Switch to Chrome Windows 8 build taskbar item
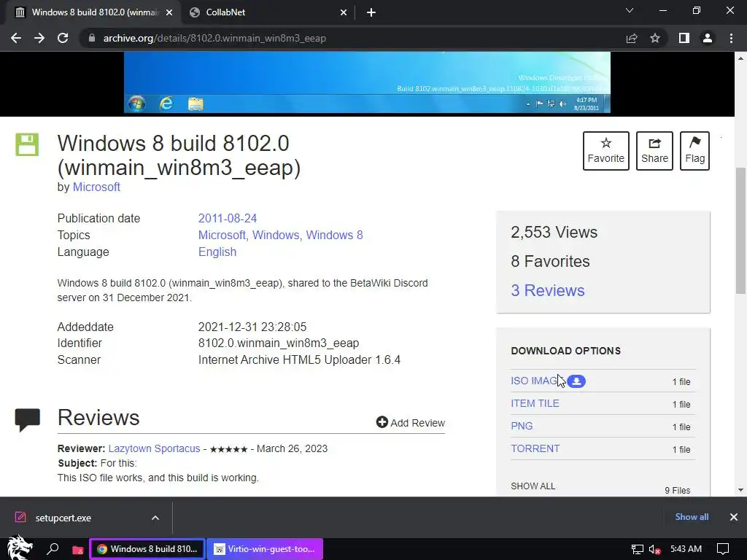 click(x=147, y=549)
